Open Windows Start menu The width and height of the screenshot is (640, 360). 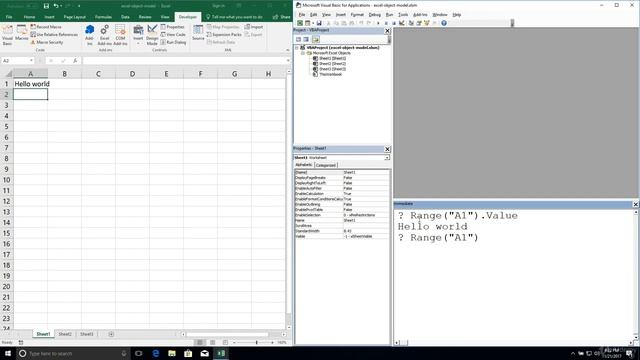[x=8, y=353]
